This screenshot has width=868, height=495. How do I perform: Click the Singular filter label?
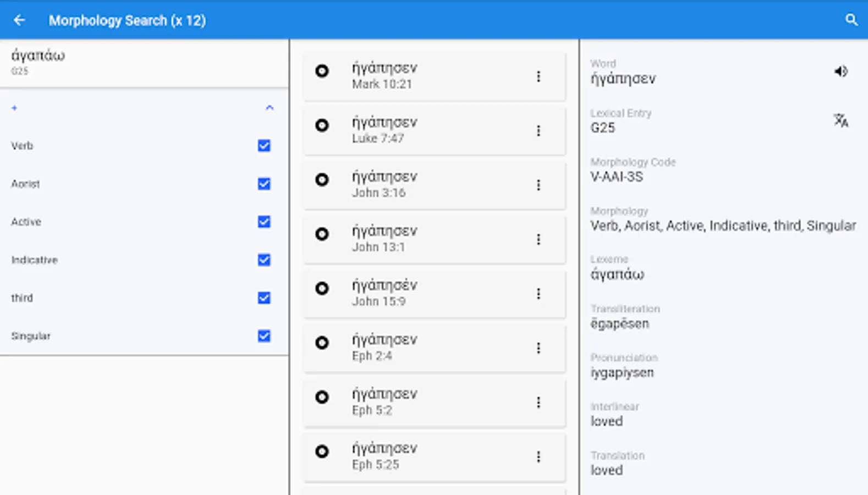coord(31,336)
